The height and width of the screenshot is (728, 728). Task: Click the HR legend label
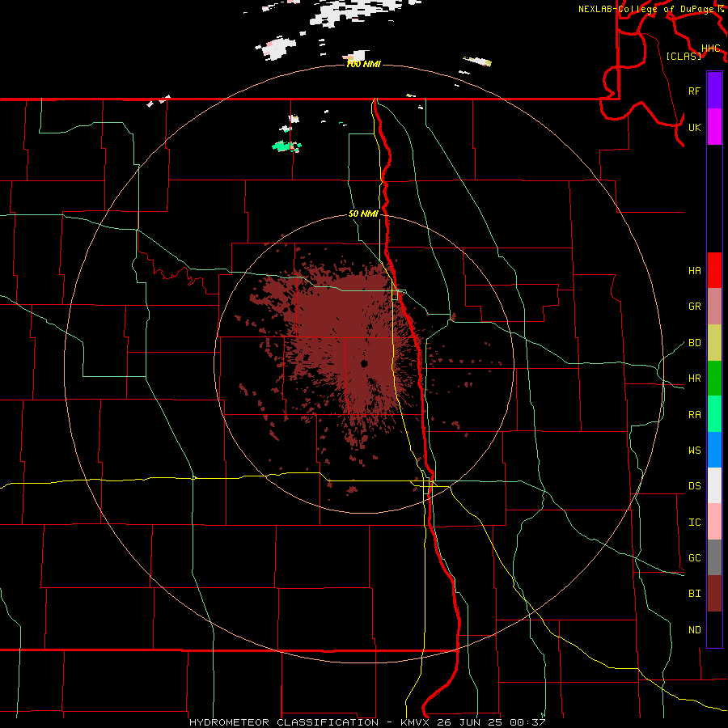click(x=694, y=379)
